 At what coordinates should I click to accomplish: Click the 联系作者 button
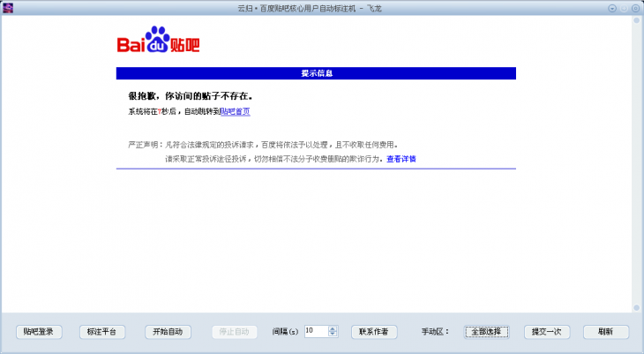(x=374, y=332)
